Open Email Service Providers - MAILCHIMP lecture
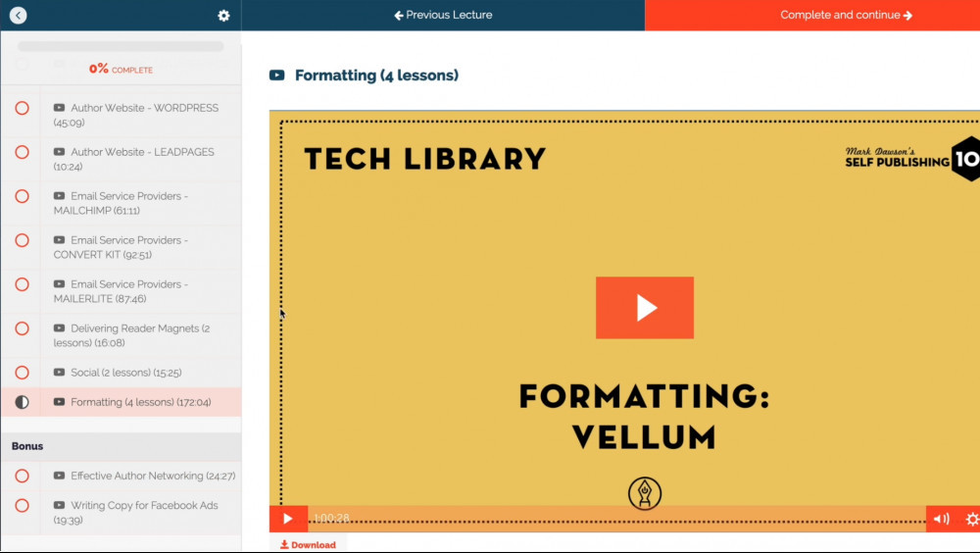 tap(121, 203)
